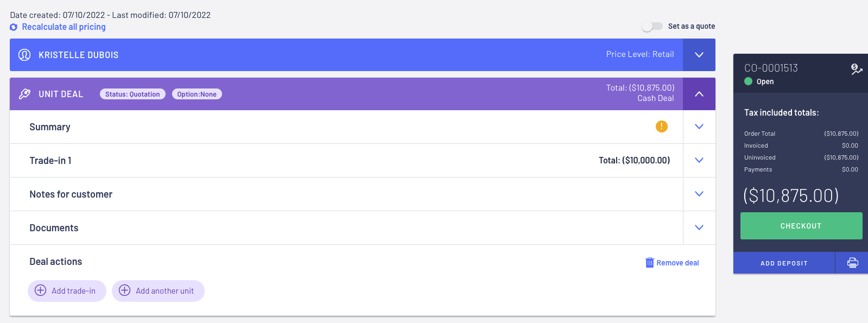Expand the Kristelle Dubois customer section
Viewport: 868px width, 323px height.
pos(699,55)
